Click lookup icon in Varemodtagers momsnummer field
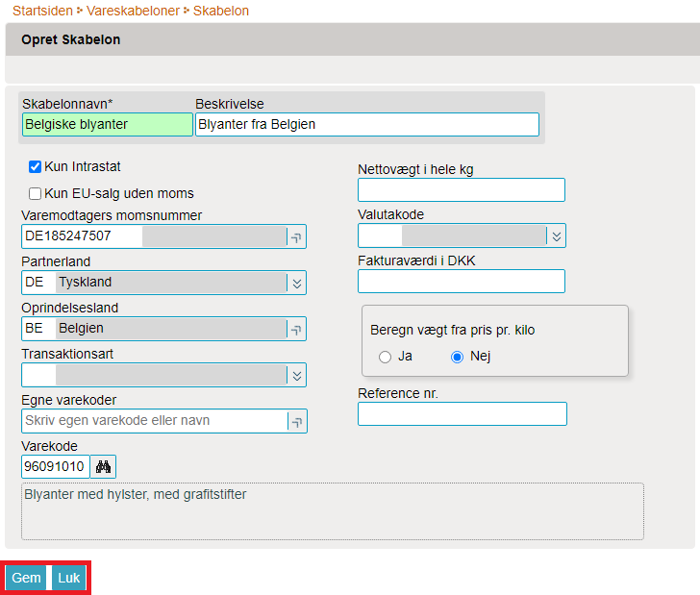700x595 pixels. [x=296, y=236]
